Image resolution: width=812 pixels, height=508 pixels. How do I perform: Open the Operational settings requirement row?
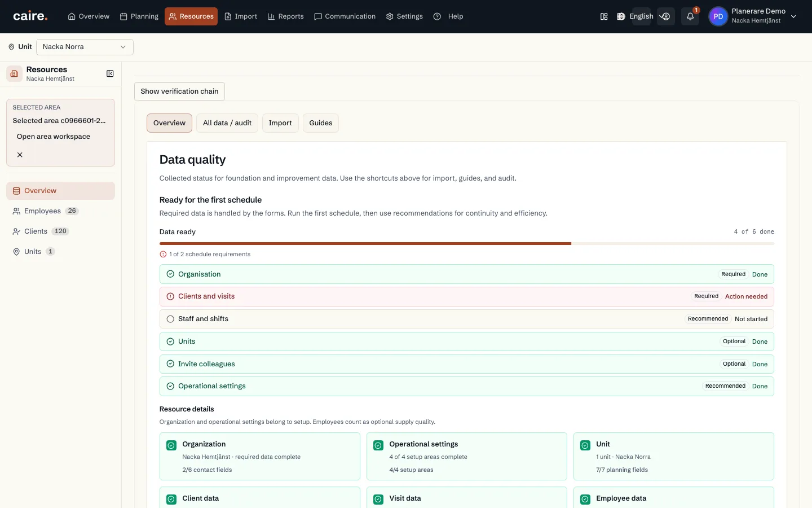pyautogui.click(x=467, y=386)
